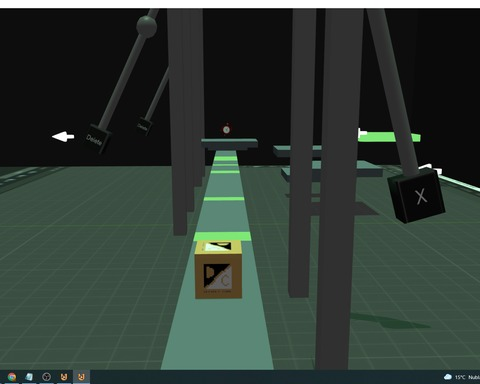Select the yellow cube with DC logo
Screen dimensions: 480x384
click(x=218, y=269)
